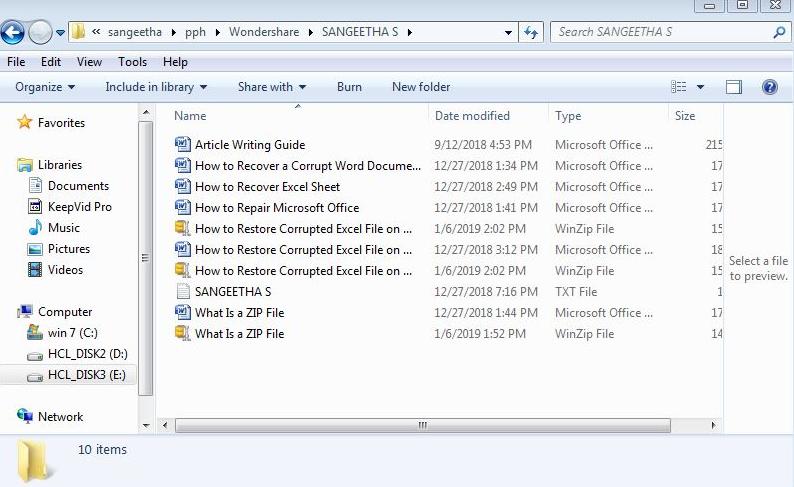Open the Include in library dropdown
Viewport: 794px width, 487px height.
156,87
